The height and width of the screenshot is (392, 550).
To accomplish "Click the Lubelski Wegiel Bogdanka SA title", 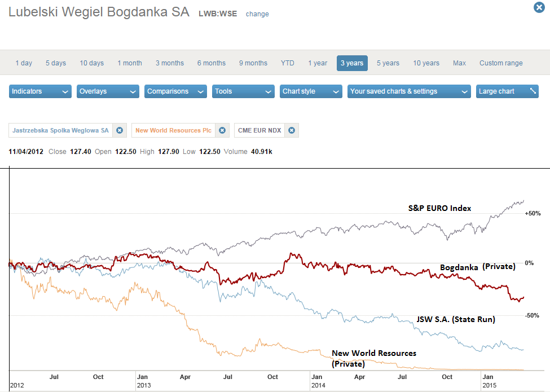I will [x=99, y=12].
